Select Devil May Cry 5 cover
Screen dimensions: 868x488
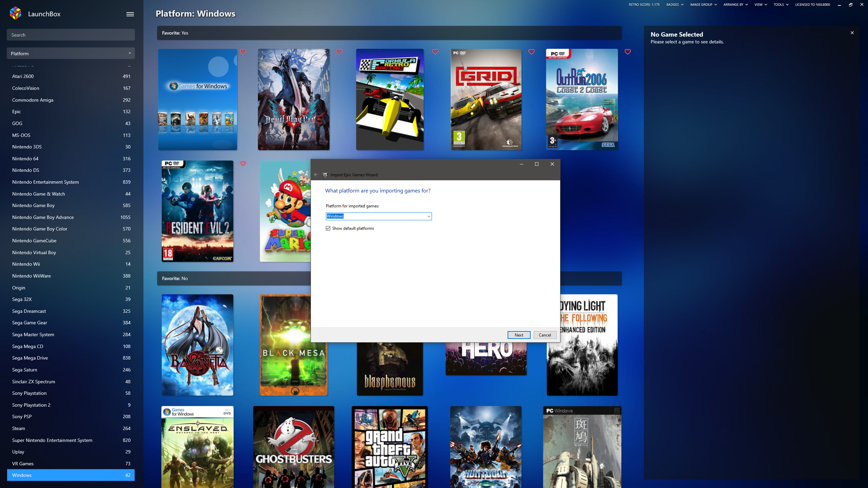click(294, 99)
